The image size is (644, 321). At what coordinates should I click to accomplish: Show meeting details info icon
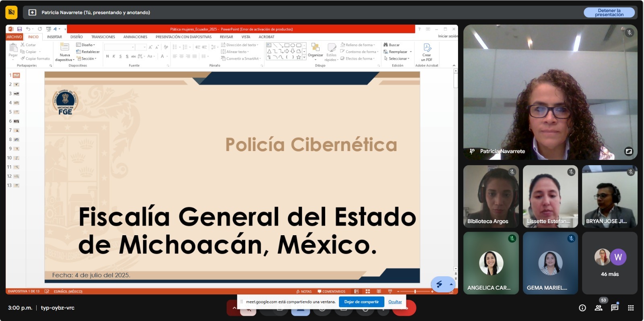pyautogui.click(x=582, y=308)
